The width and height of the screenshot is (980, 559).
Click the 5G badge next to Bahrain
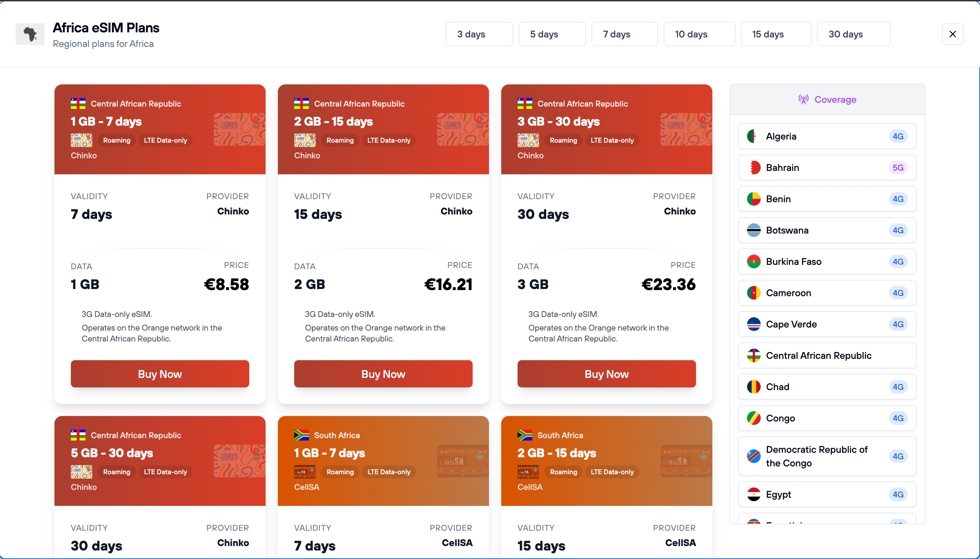[x=898, y=167]
